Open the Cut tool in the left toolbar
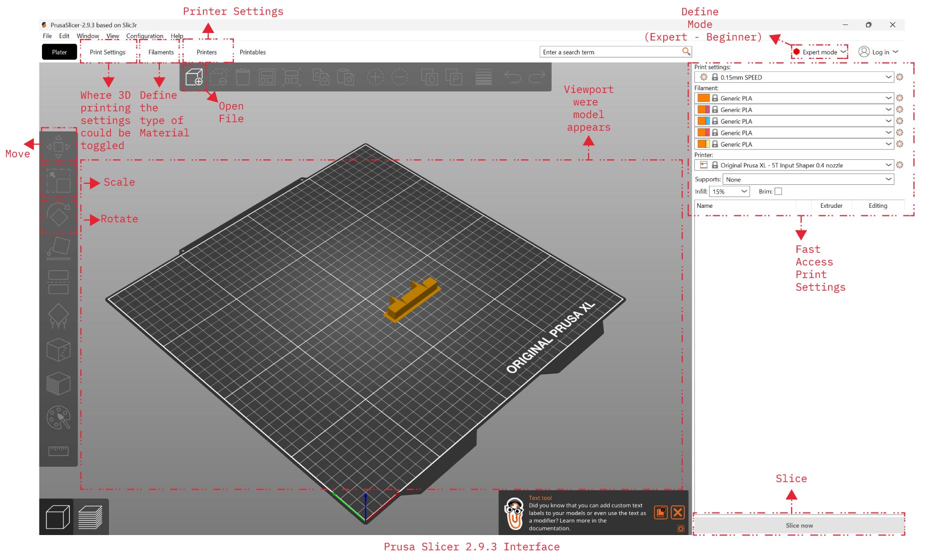This screenshot has width=944, height=560. point(58,282)
